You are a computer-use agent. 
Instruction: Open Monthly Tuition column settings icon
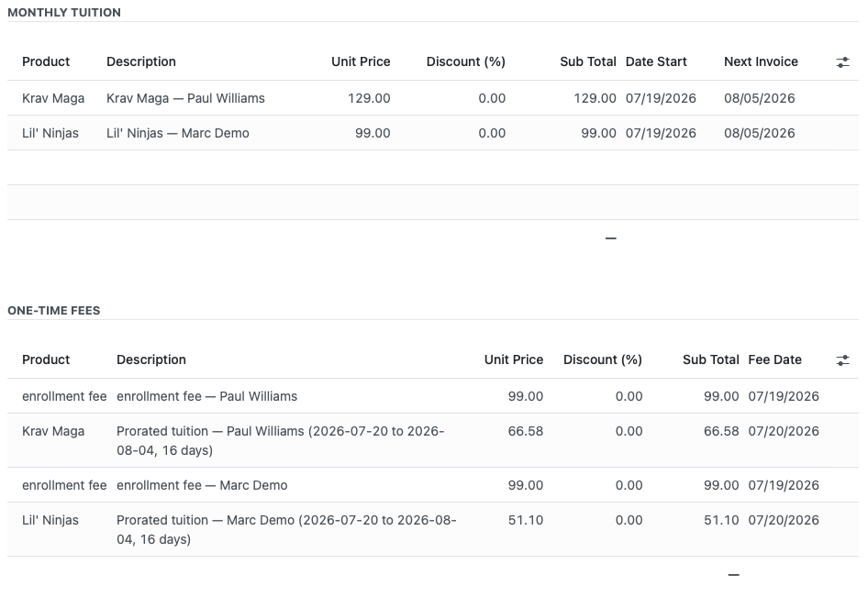pyautogui.click(x=842, y=62)
